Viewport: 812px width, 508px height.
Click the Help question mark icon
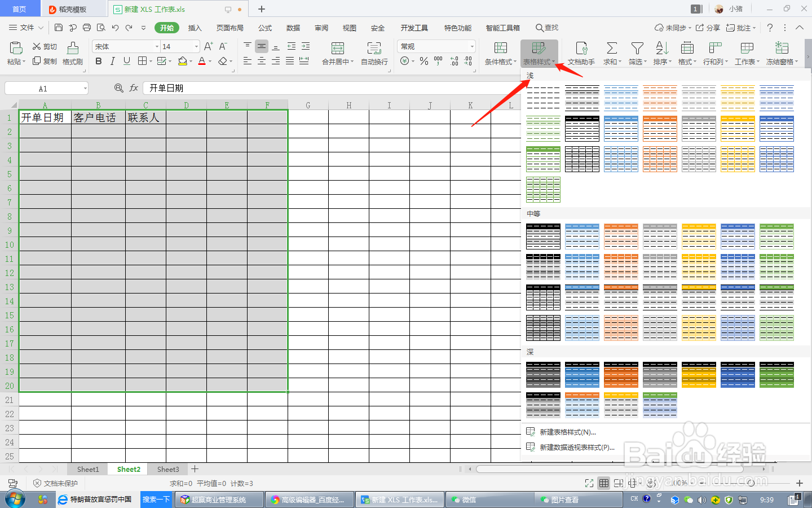[770, 28]
